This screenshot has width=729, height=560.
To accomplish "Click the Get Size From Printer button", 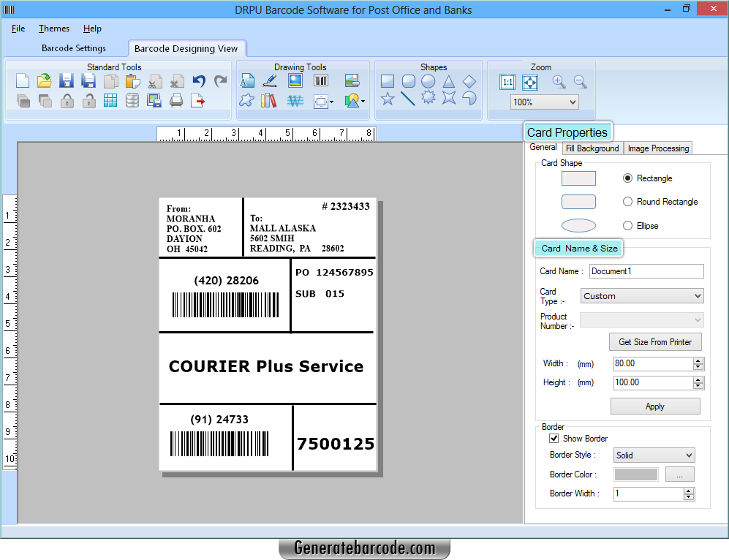I will tap(655, 341).
